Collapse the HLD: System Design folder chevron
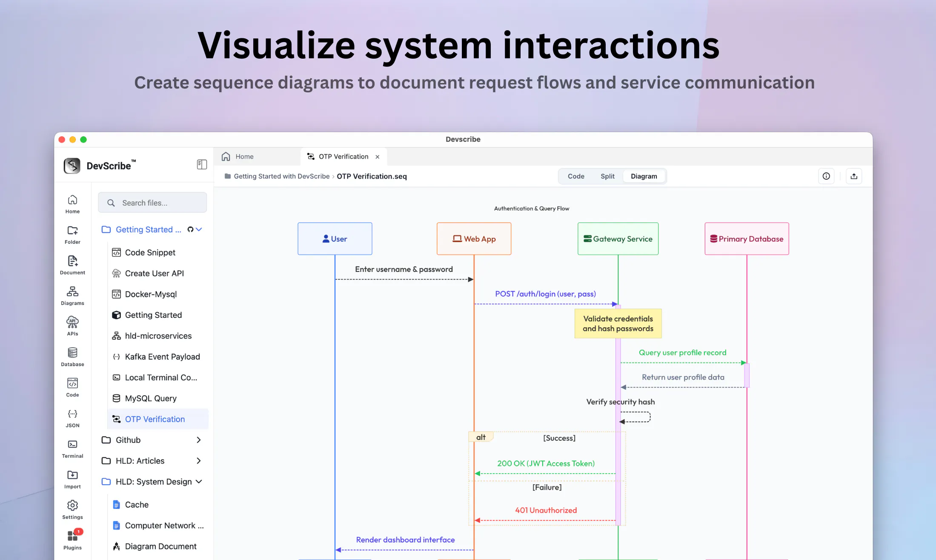 (199, 482)
